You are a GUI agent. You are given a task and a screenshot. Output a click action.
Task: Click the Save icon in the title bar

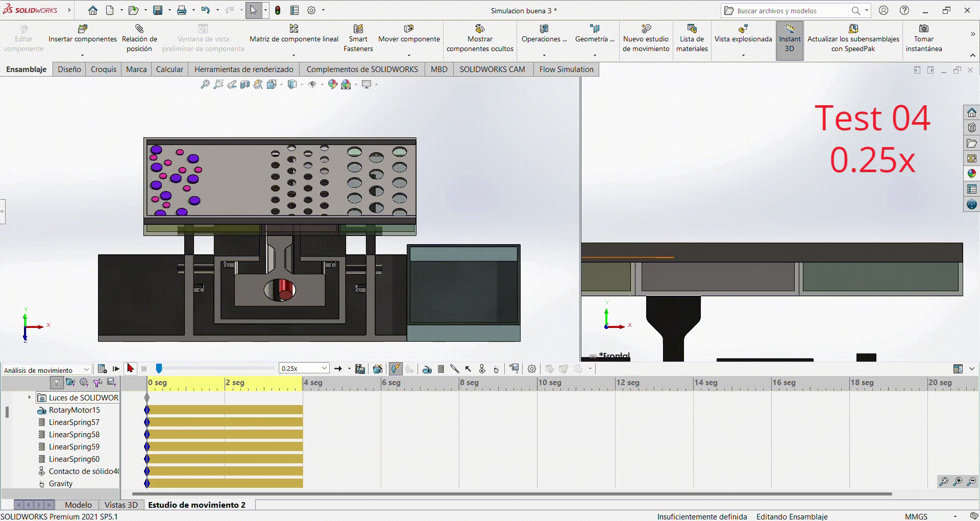158,10
